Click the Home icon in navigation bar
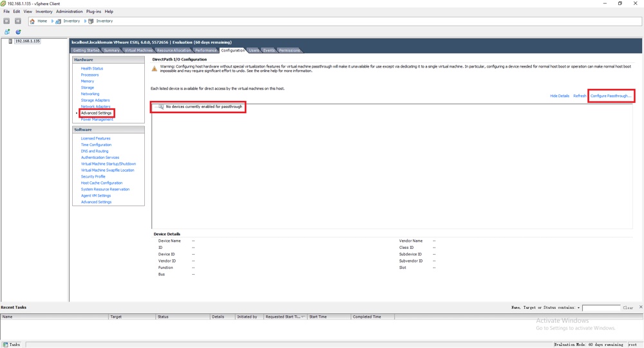The width and height of the screenshot is (644, 348). 32,21
